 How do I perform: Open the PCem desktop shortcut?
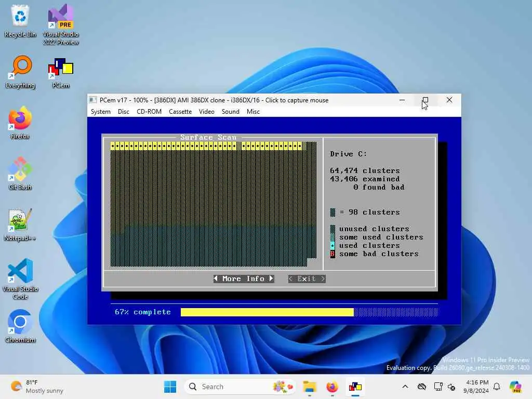coord(61,73)
